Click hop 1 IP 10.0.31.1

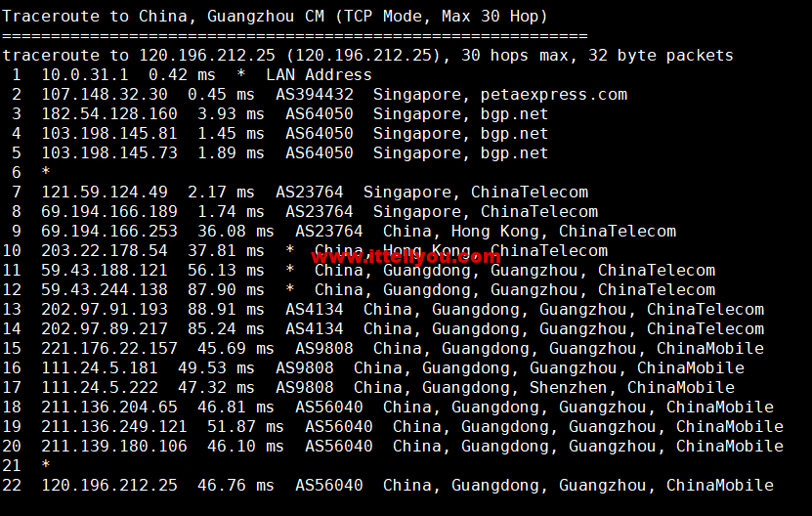(85, 74)
